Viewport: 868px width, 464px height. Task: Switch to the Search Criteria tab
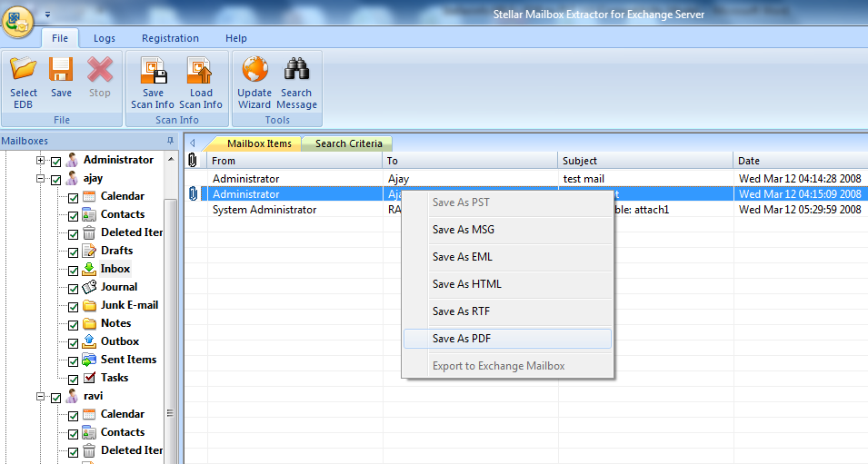(x=348, y=143)
